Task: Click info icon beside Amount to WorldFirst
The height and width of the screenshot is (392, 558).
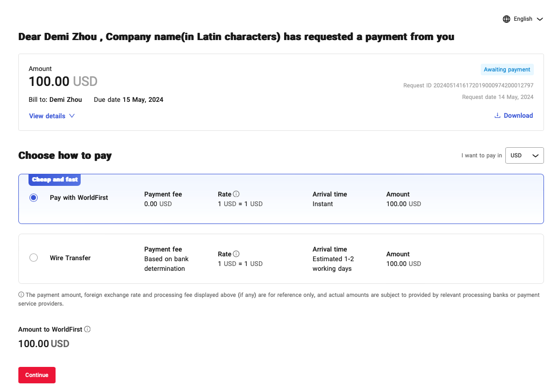Action: pos(87,329)
